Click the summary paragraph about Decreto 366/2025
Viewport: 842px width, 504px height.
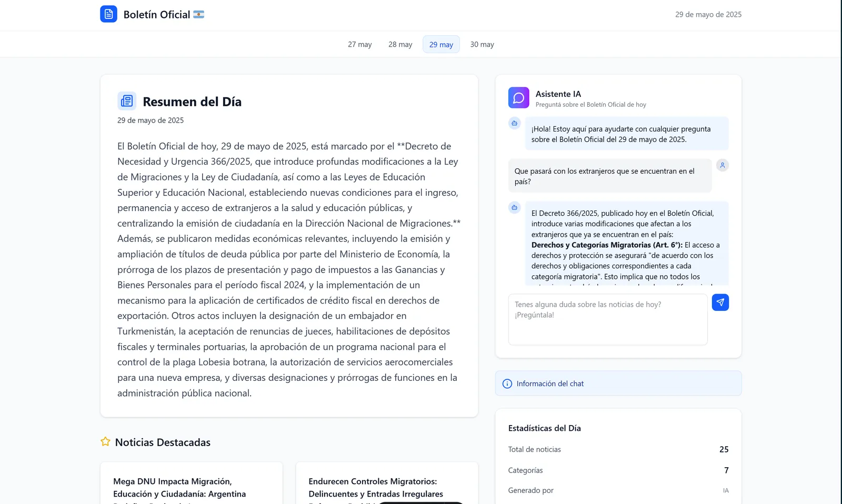[x=289, y=269]
